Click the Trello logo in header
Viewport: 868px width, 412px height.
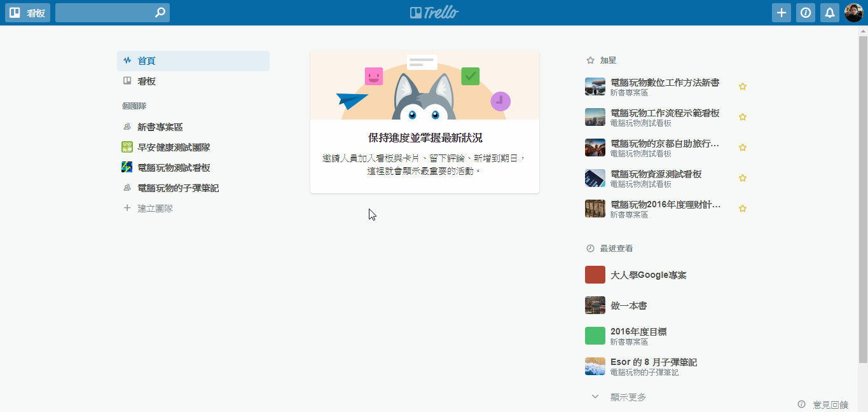coord(434,13)
